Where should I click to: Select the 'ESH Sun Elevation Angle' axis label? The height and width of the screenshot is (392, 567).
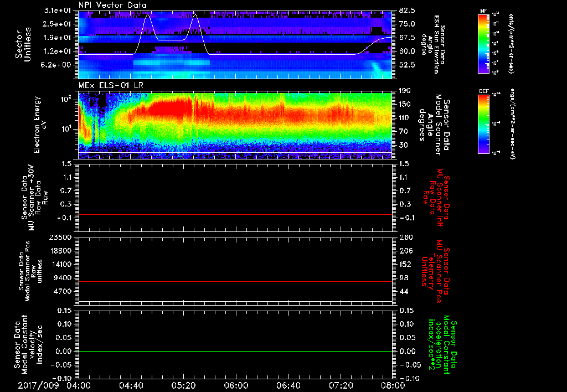pos(433,44)
